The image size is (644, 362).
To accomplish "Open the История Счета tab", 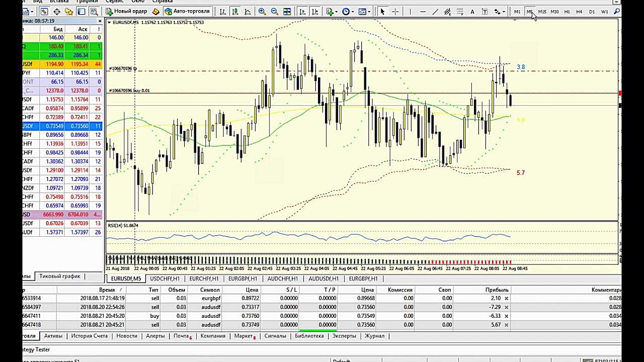I will coord(89,336).
